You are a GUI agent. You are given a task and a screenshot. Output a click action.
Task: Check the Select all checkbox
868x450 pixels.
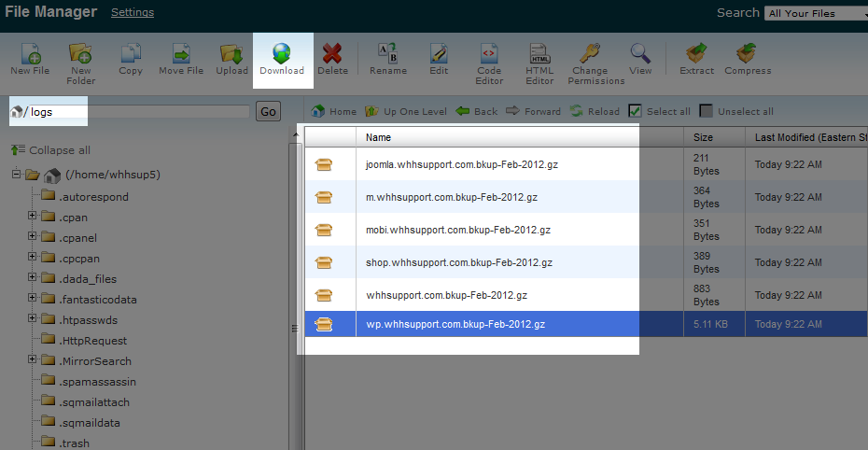(636, 111)
